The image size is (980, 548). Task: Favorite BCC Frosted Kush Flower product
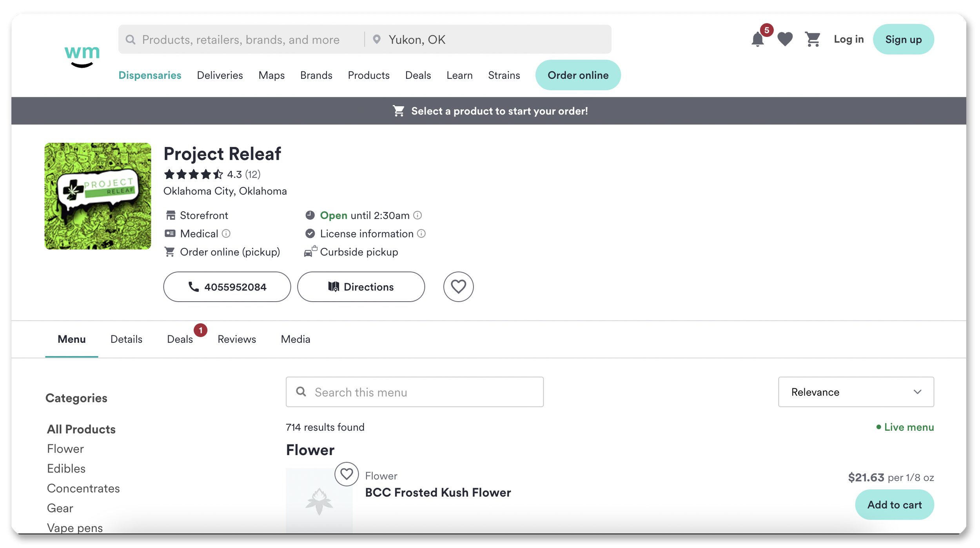(347, 474)
